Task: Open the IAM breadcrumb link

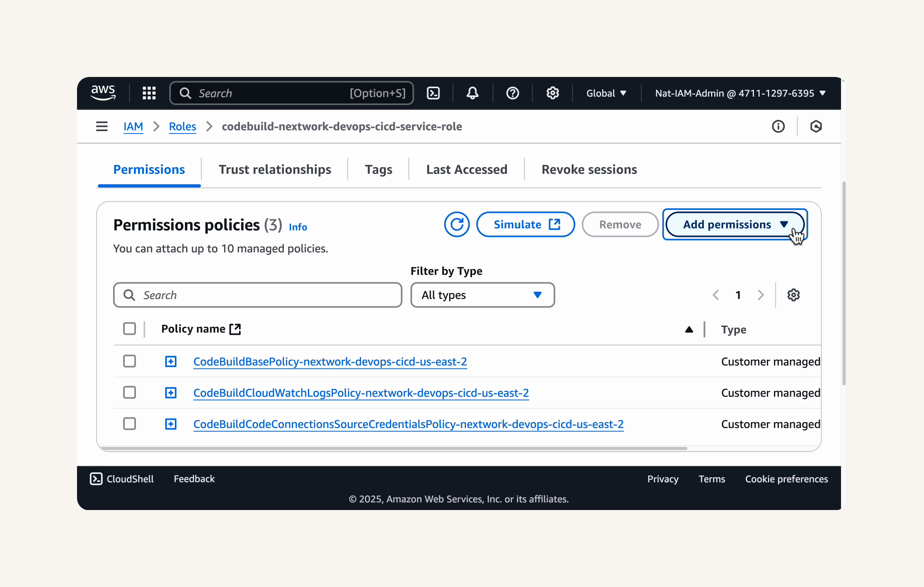Action: [133, 126]
